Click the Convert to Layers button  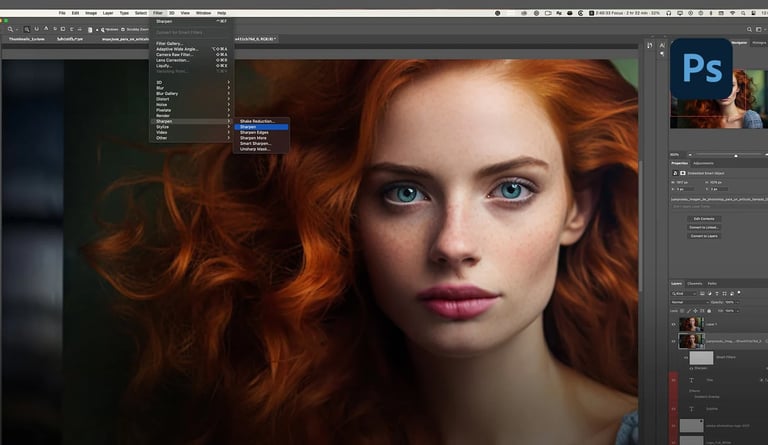704,236
